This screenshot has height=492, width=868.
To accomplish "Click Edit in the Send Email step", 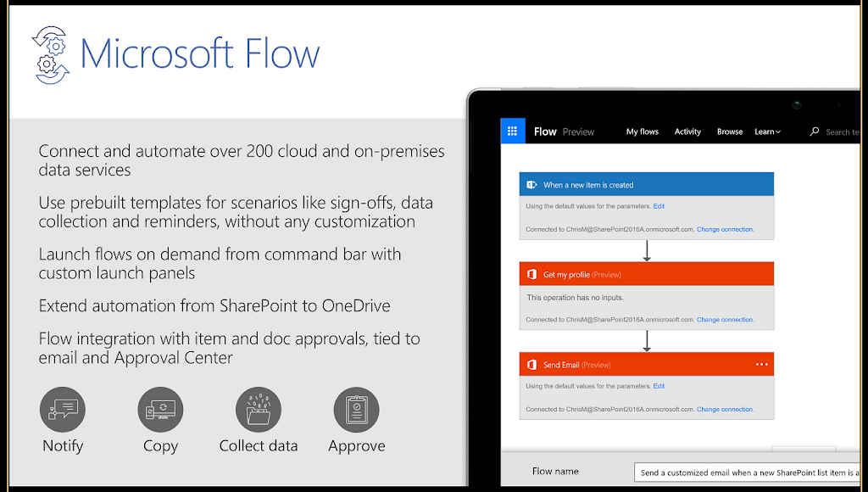I will tap(659, 386).
